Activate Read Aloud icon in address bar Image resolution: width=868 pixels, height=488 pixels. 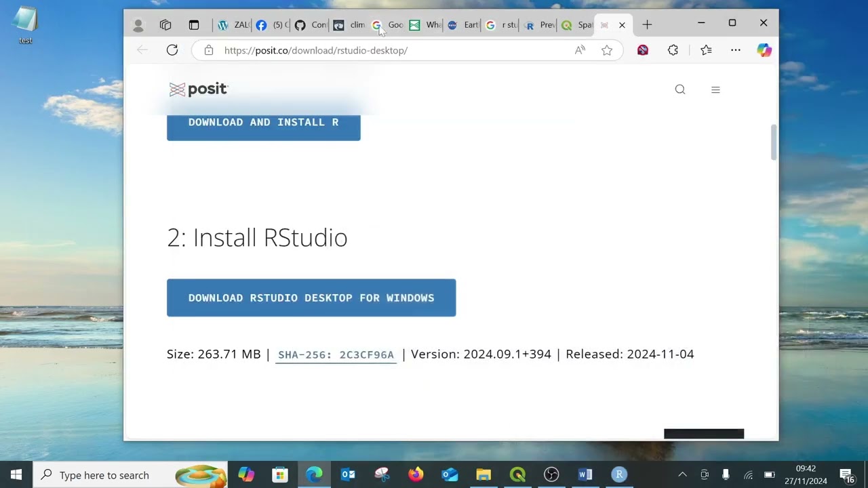[580, 50]
